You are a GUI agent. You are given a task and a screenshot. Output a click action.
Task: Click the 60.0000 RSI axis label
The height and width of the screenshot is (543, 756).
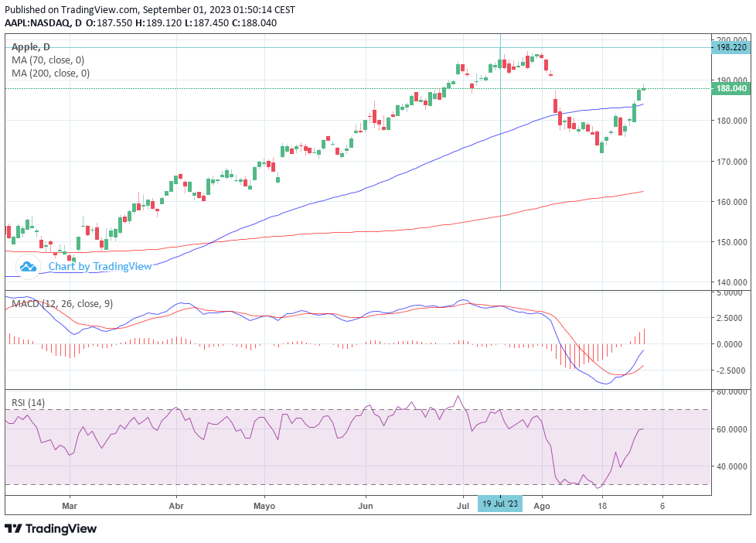pyautogui.click(x=732, y=429)
